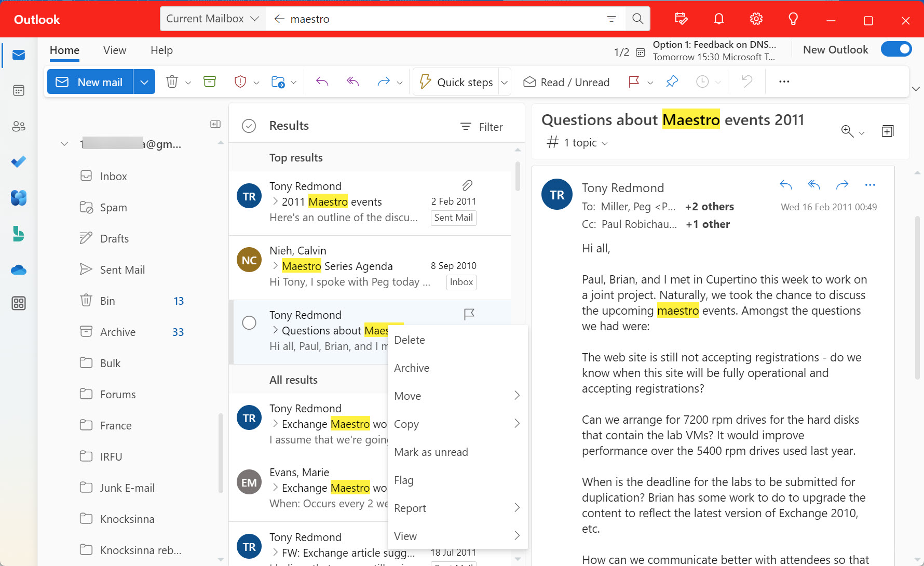The image size is (924, 566).
Task: Open the Mail app in left rail
Action: [x=19, y=55]
